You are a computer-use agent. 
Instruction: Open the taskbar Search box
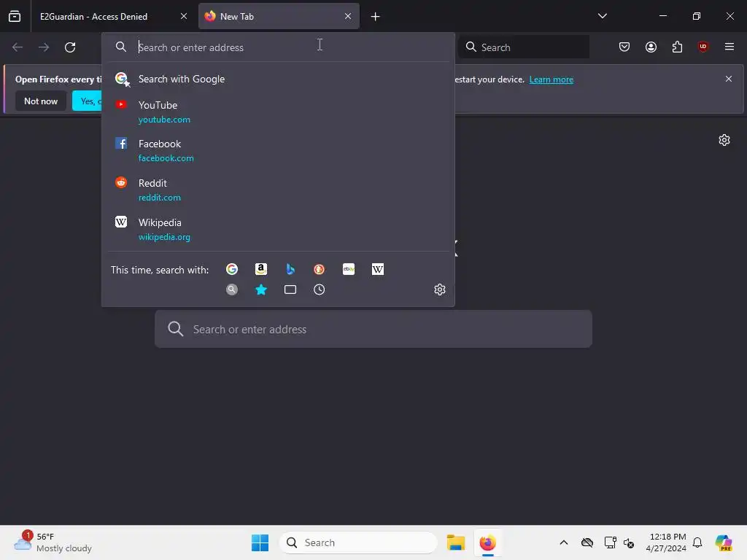[358, 542]
